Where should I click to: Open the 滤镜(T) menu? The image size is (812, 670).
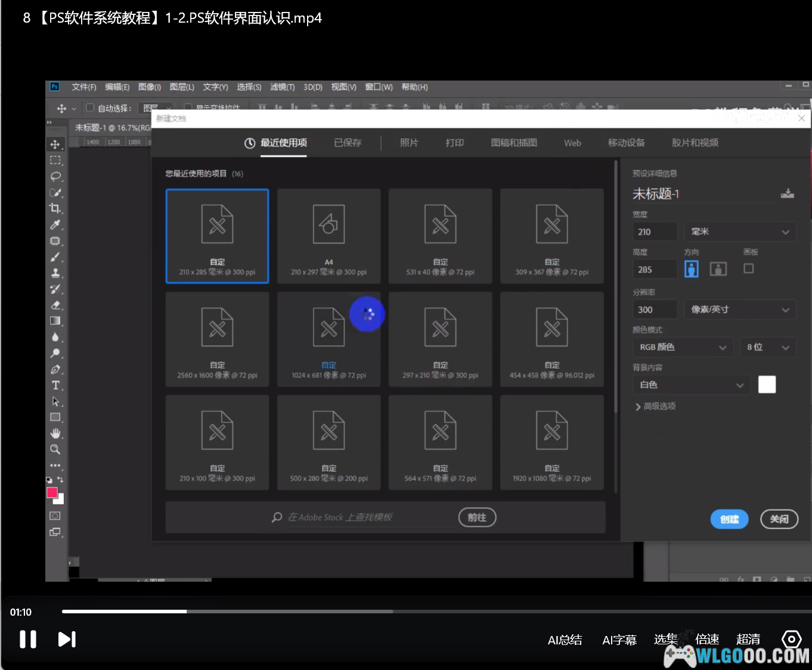pos(282,87)
